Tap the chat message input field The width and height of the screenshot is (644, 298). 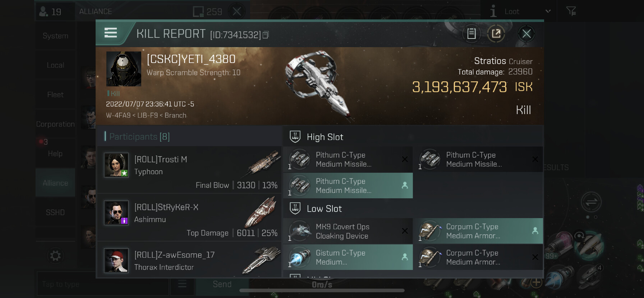102,284
